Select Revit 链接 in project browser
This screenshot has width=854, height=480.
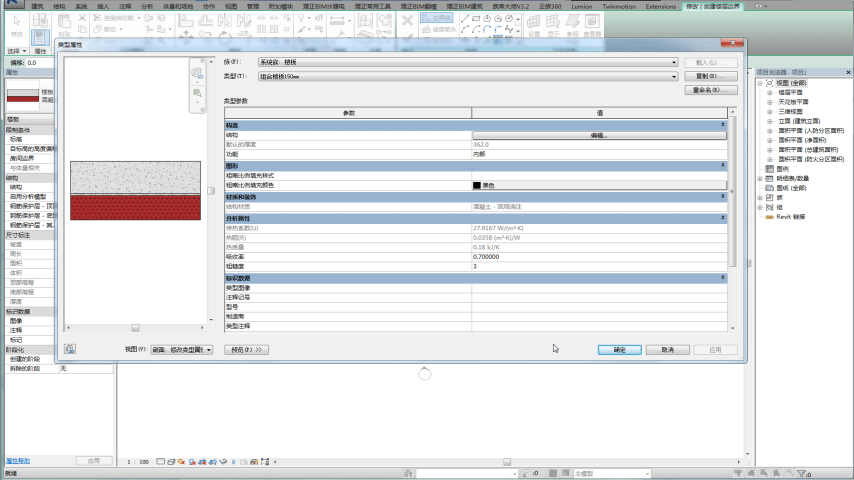791,217
